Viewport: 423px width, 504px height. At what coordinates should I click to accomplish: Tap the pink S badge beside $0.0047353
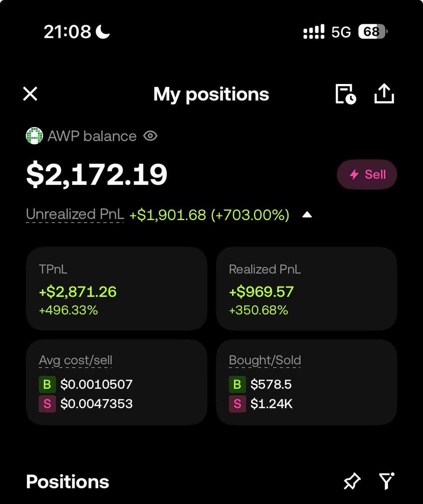(47, 404)
